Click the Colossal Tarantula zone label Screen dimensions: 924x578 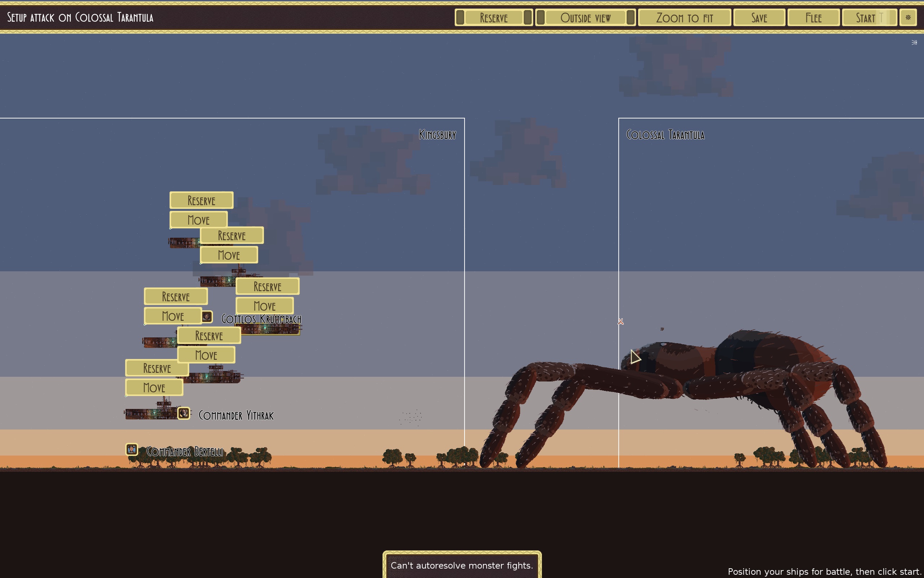click(x=666, y=134)
